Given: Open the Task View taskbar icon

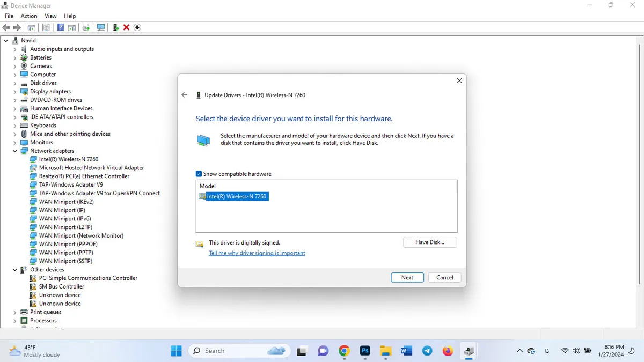Looking at the screenshot, I should [x=302, y=351].
